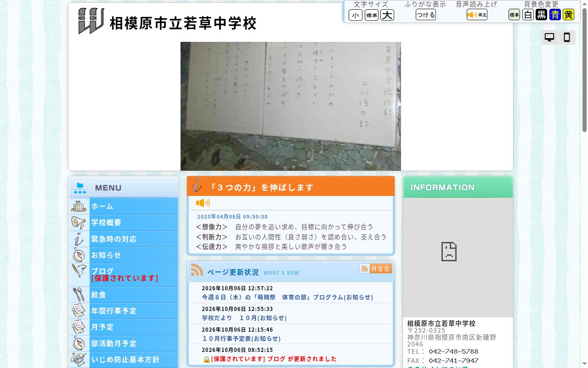Select yellow (黄) background color
Screen dimensions: 588x368
[569, 15]
